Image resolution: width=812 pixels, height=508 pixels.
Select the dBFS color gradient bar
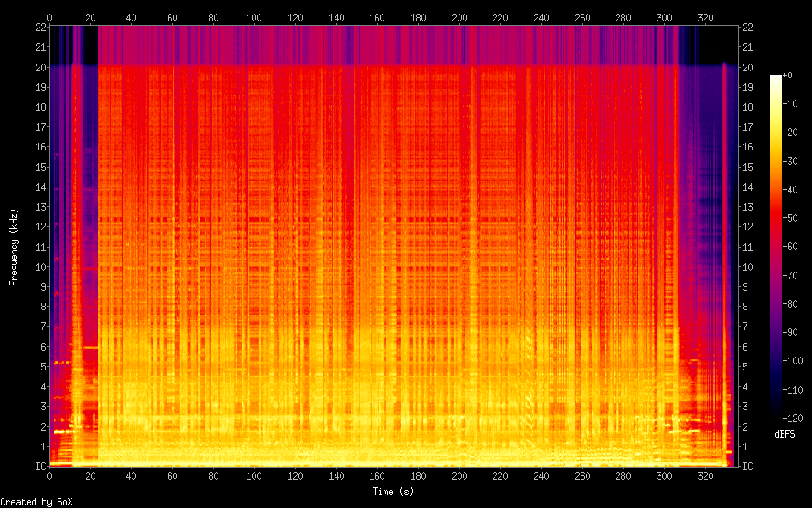tap(775, 247)
